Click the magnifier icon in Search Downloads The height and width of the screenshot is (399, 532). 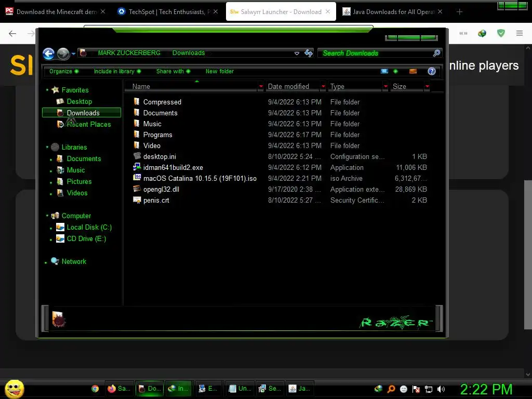click(x=436, y=53)
